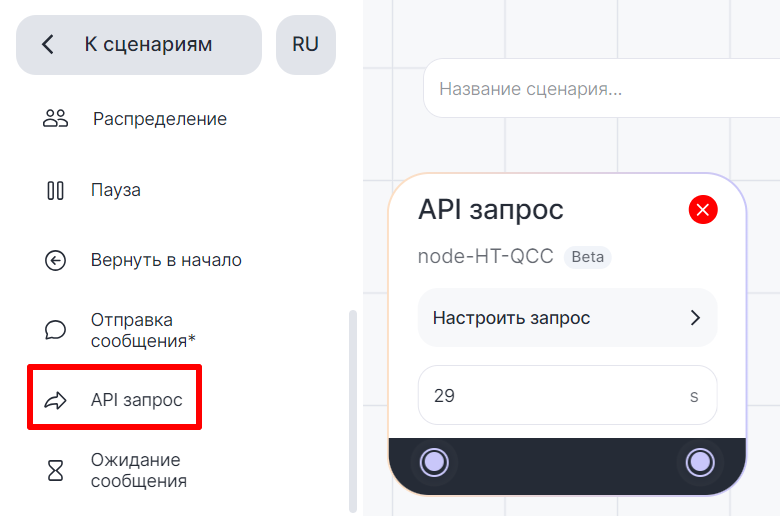
Task: Select the Распределение sidebar label
Action: click(160, 119)
